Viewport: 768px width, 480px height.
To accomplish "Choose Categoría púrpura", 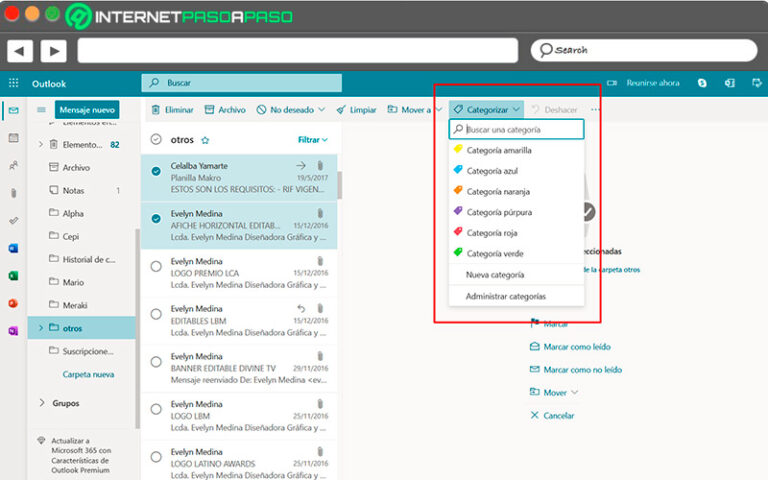I will click(x=516, y=212).
